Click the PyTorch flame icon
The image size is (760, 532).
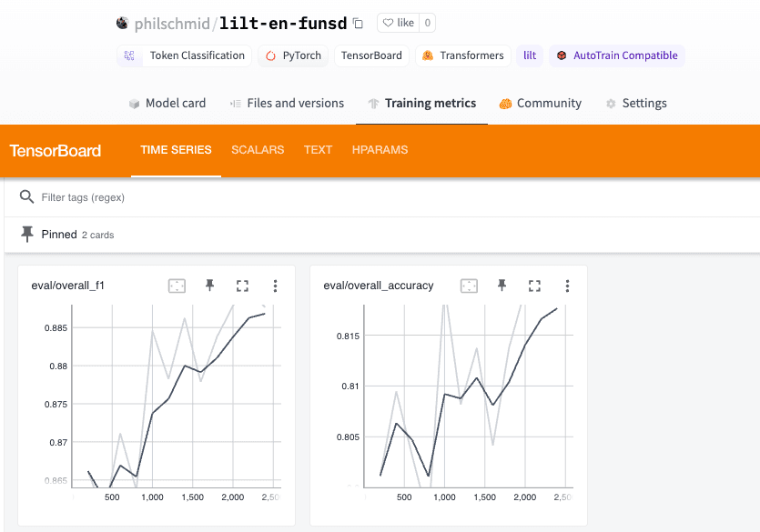coord(270,56)
